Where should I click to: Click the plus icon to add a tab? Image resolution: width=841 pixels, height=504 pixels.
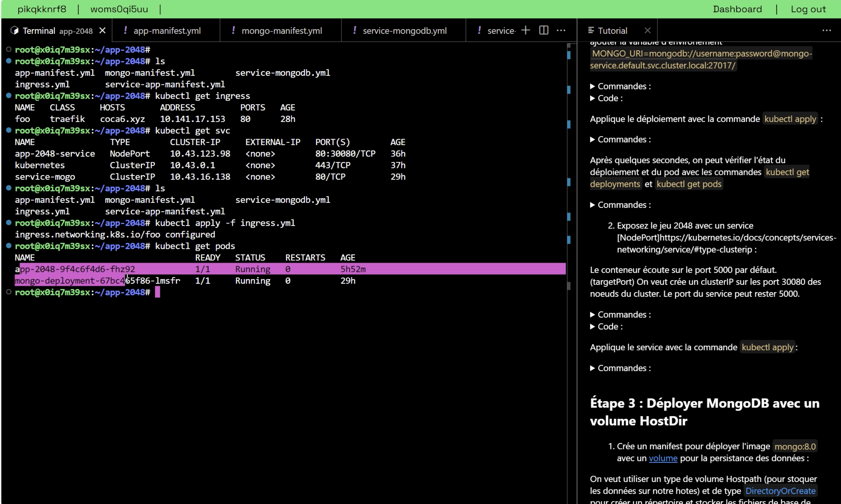point(525,30)
